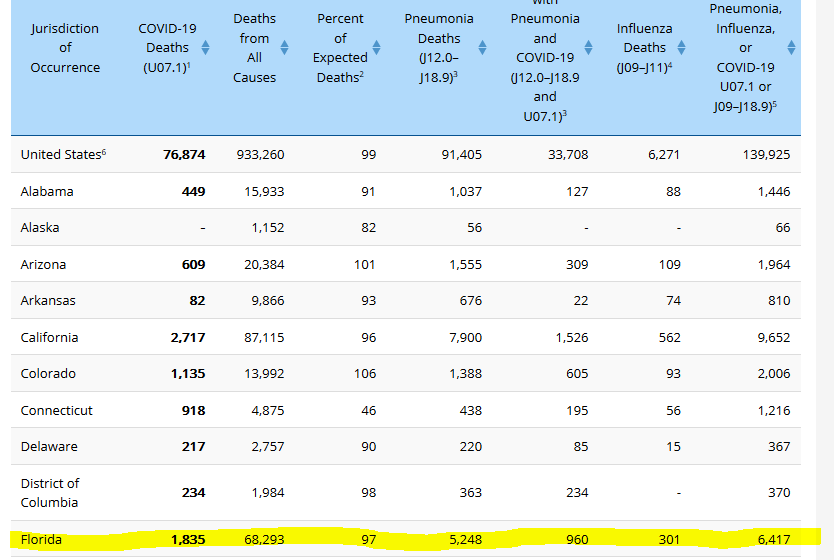The width and height of the screenshot is (834, 560).
Task: Click Arizona all-cause deaths 20,384
Action: coord(264,264)
